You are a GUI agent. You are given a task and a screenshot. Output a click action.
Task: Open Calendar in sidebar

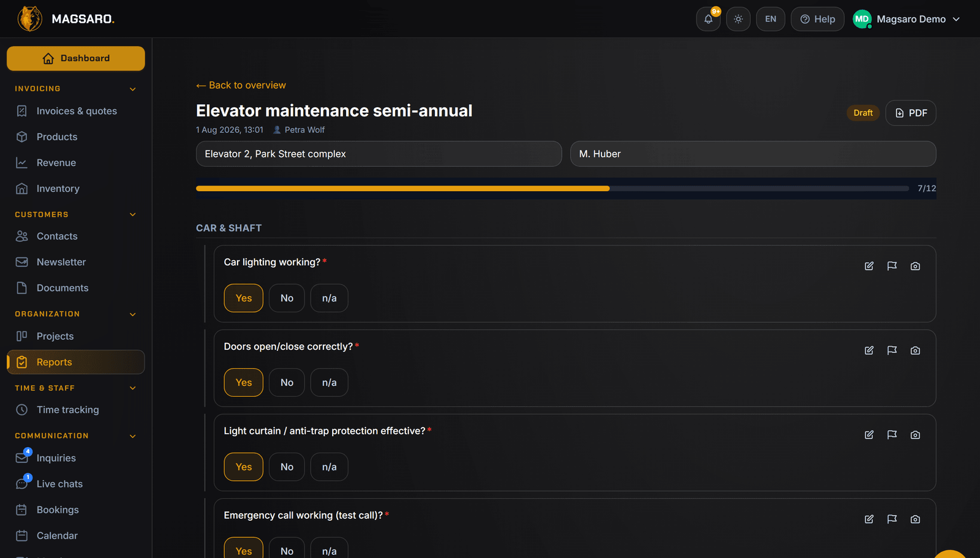(76, 535)
